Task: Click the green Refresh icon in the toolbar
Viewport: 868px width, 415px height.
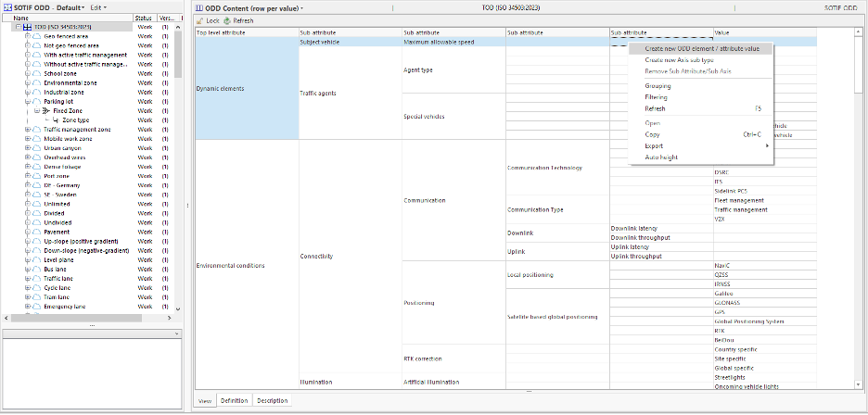Action: point(227,20)
